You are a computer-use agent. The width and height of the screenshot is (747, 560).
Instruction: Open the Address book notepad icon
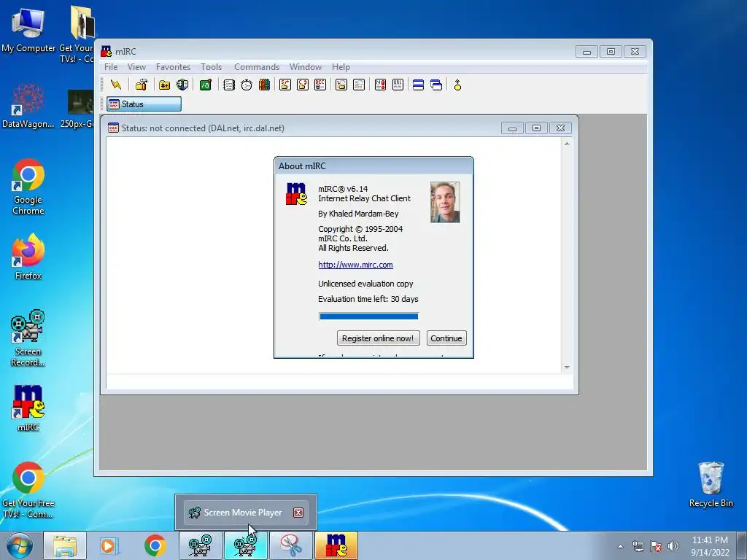(228, 85)
